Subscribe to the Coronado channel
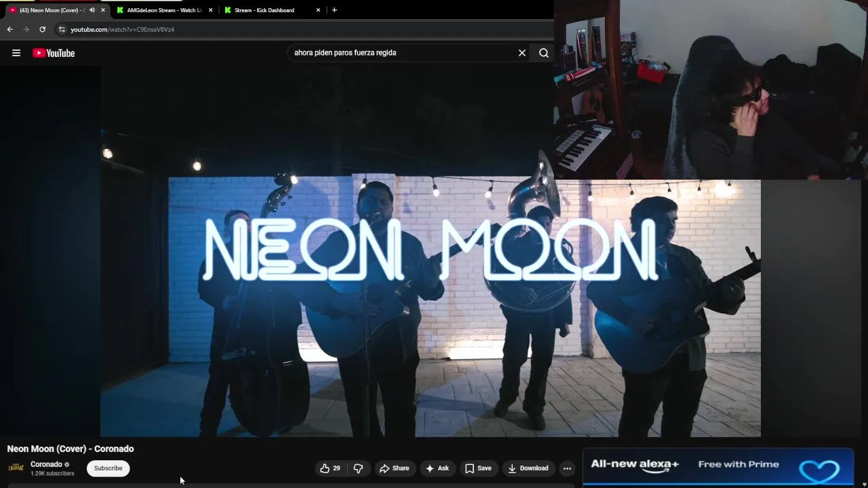This screenshot has height=488, width=868. [x=108, y=468]
